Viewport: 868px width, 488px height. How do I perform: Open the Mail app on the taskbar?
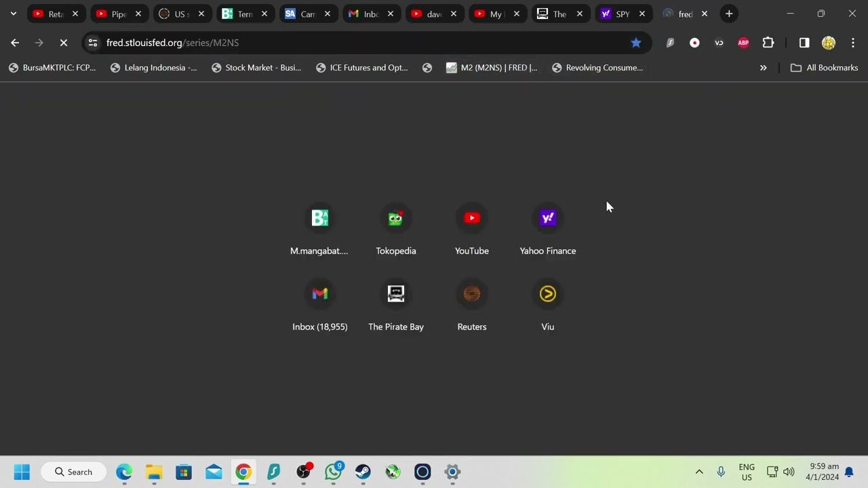(214, 472)
